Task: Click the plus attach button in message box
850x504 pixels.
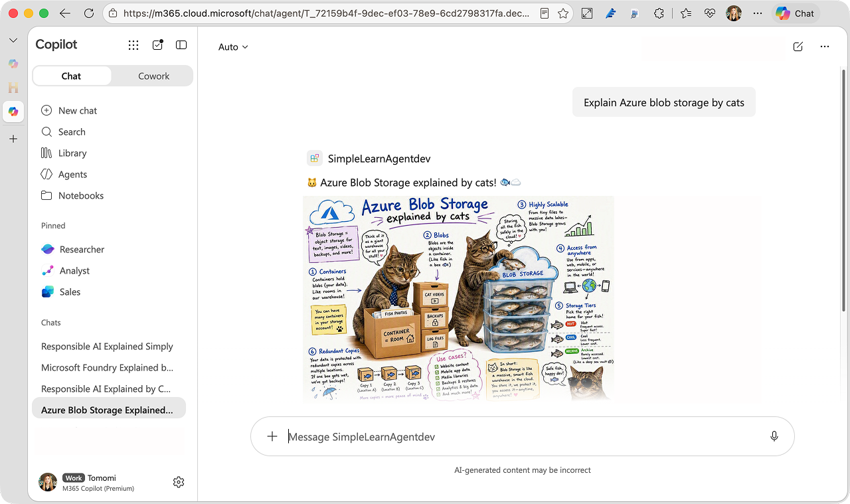Action: point(272,436)
